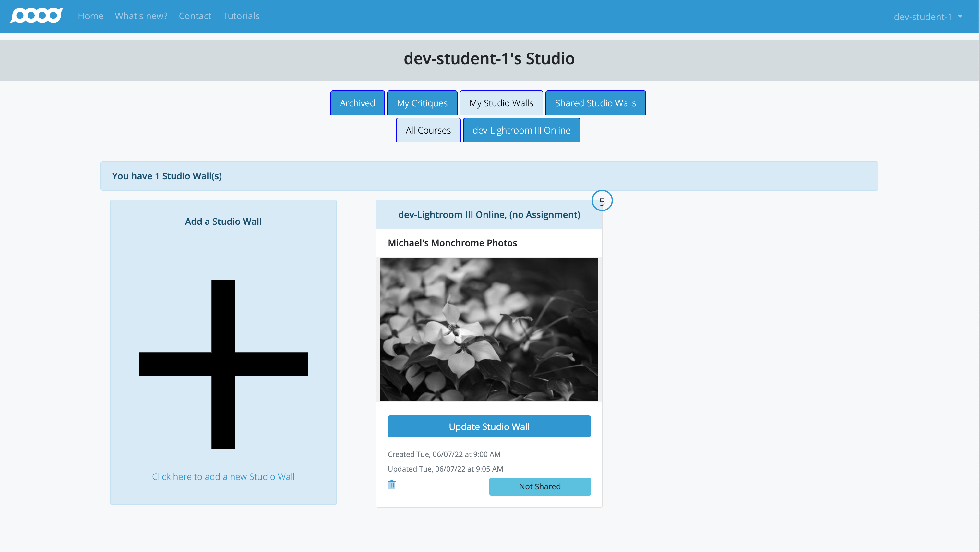The height and width of the screenshot is (552, 980).
Task: Click the Add a Studio Wall heading
Action: tap(223, 221)
